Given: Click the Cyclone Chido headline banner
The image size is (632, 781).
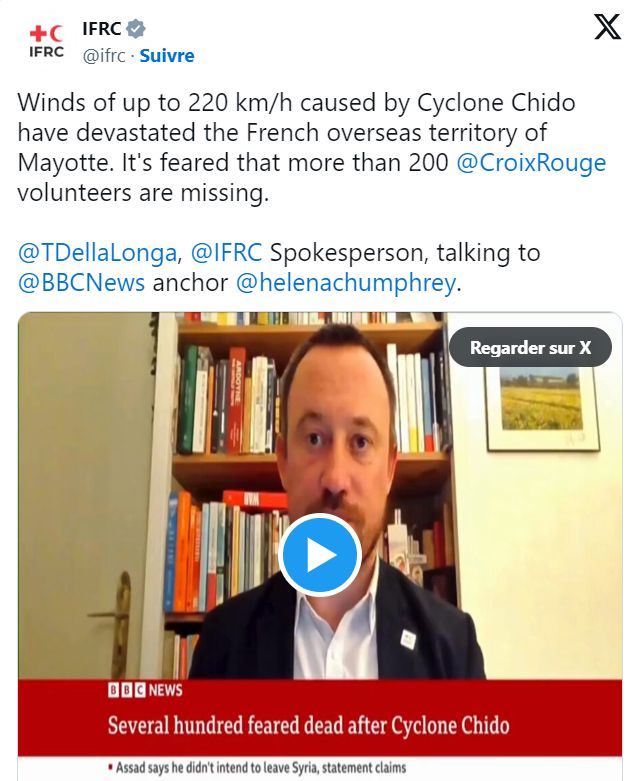Looking at the screenshot, I should pyautogui.click(x=309, y=725).
